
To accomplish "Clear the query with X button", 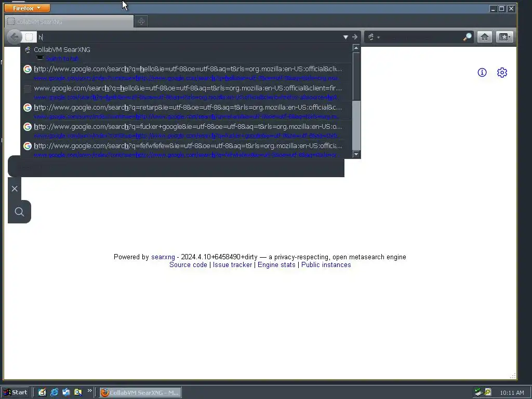I will 15,189.
